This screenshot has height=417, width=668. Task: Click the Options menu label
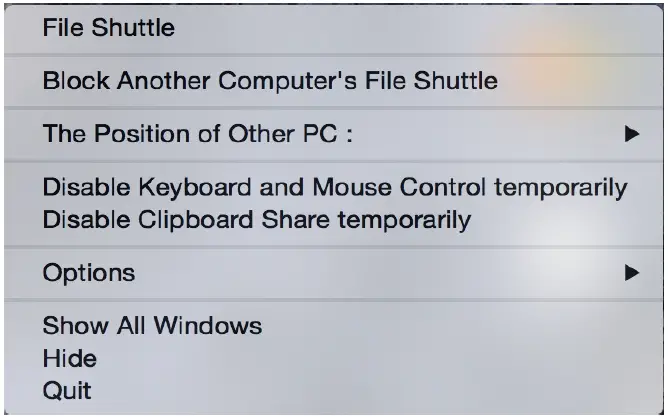tap(89, 272)
